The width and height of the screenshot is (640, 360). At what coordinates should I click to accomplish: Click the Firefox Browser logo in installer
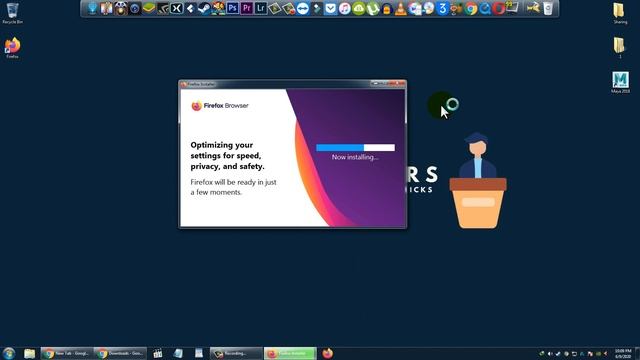pos(220,106)
